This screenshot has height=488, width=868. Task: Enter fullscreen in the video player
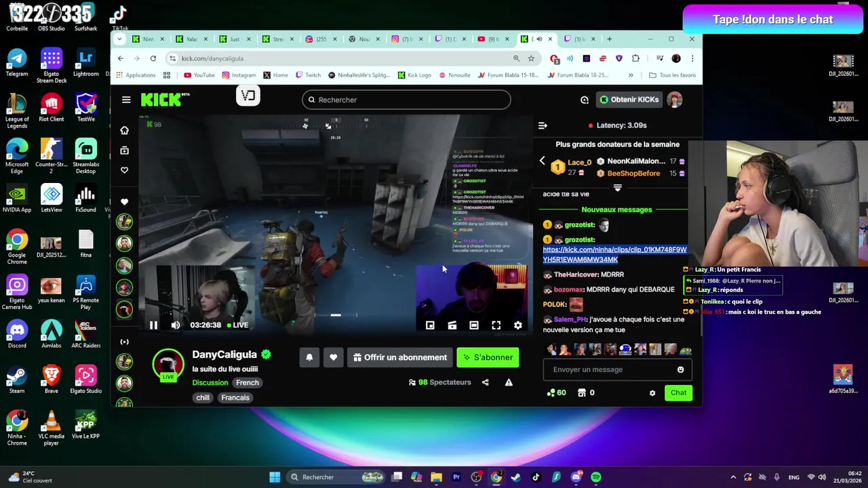click(x=496, y=326)
